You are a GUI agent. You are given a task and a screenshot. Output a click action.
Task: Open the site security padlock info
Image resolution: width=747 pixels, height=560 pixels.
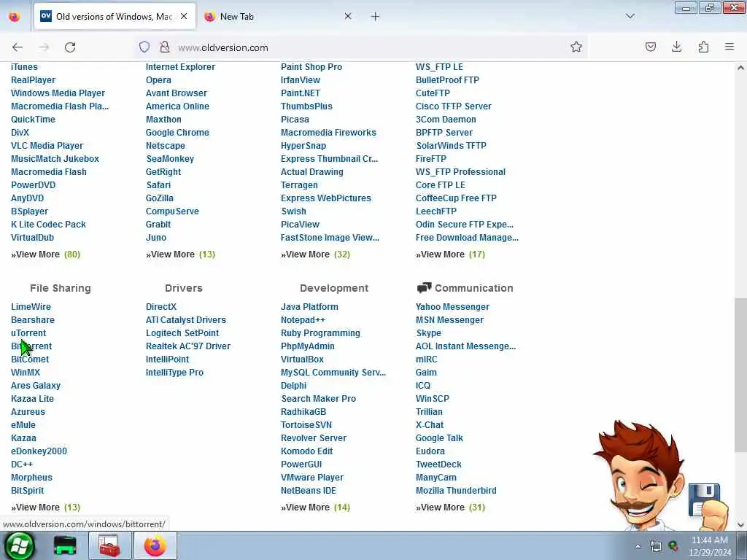click(165, 47)
